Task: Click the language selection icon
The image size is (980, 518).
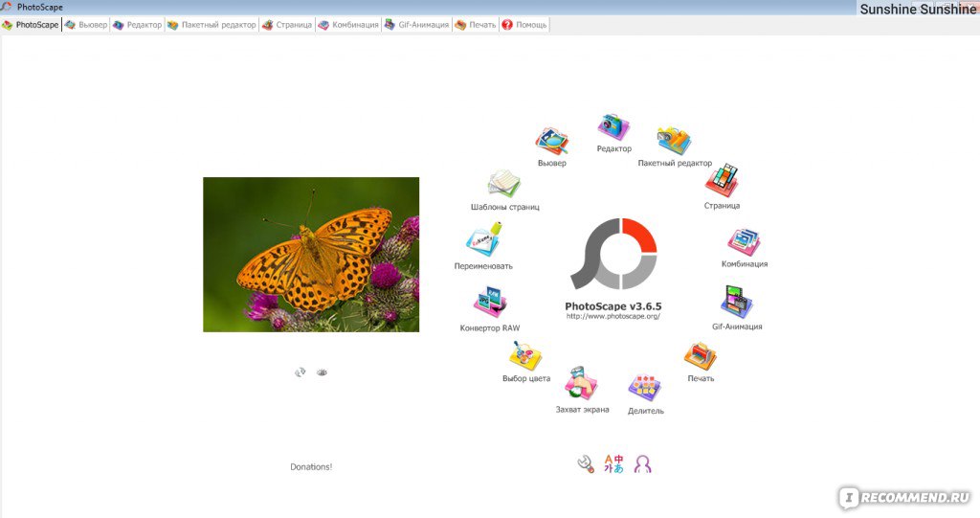Action: click(613, 464)
